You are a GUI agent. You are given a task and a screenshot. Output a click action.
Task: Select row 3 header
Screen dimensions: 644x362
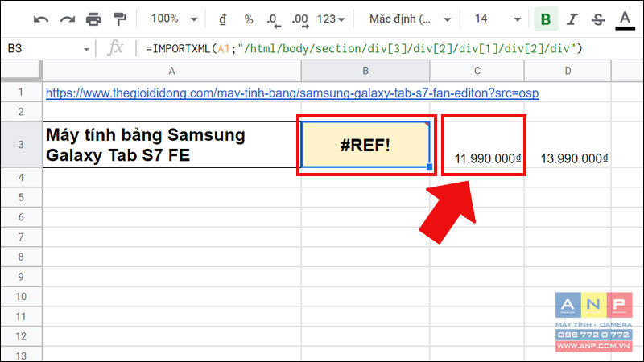tap(21, 145)
